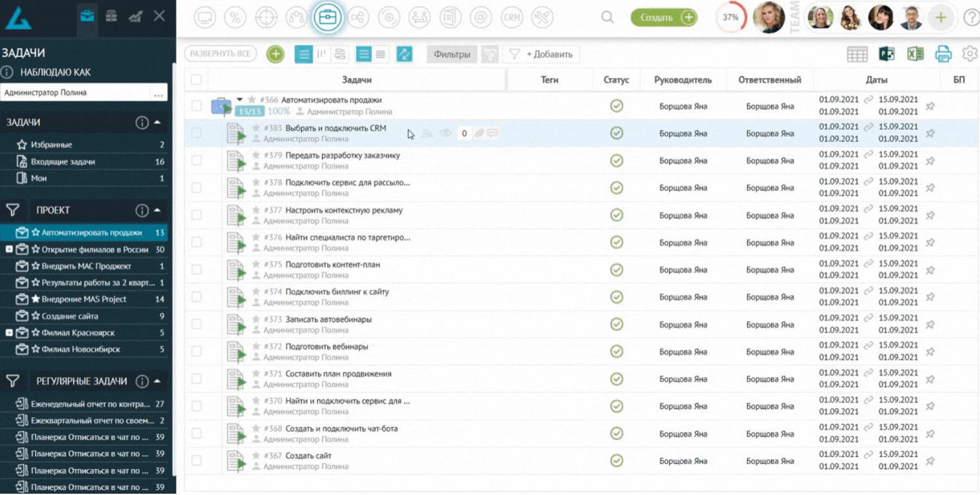Tick the checkbox of task #367
The height and width of the screenshot is (495, 980).
point(196,461)
